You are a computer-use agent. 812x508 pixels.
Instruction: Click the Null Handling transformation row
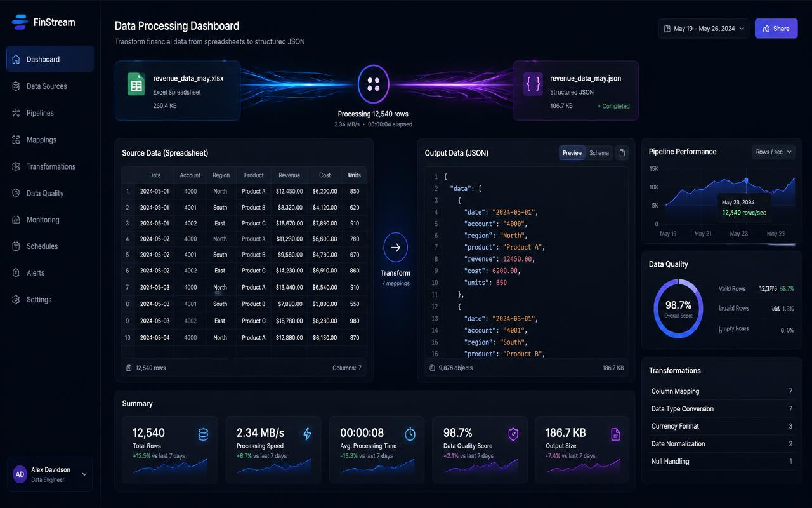tap(722, 461)
